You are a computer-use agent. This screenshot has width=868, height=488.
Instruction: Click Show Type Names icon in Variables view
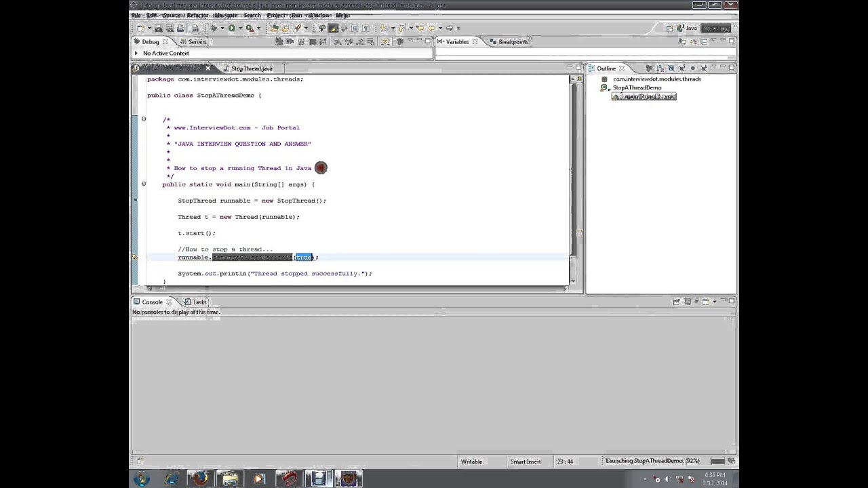[682, 41]
